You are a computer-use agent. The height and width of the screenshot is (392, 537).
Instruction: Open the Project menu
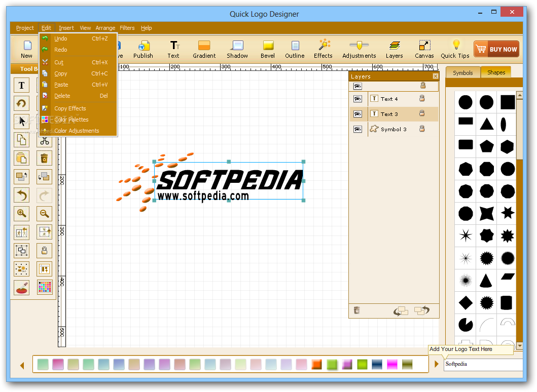25,28
